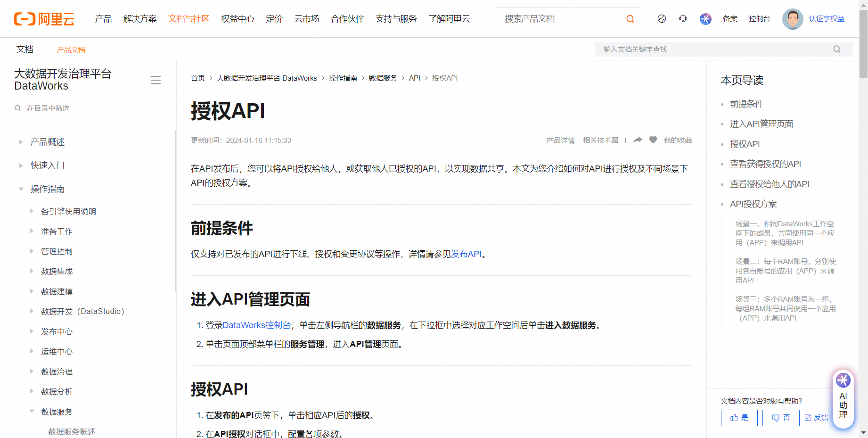Viewport: 868px width, 438px height.
Task: Click the share arrow icon
Action: click(x=638, y=140)
